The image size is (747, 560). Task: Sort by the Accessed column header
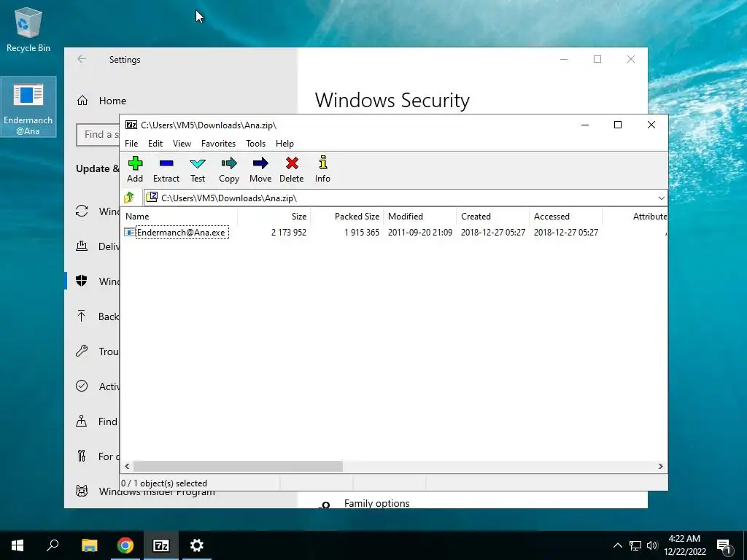tap(565, 216)
